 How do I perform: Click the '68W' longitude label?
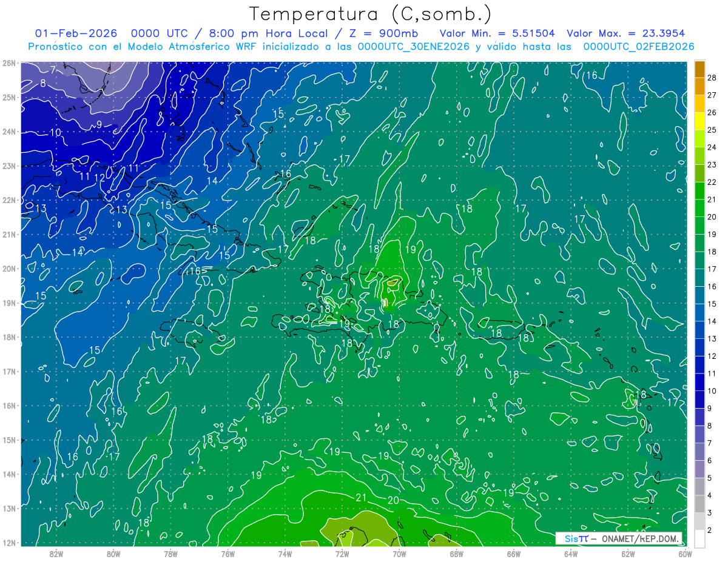[457, 554]
